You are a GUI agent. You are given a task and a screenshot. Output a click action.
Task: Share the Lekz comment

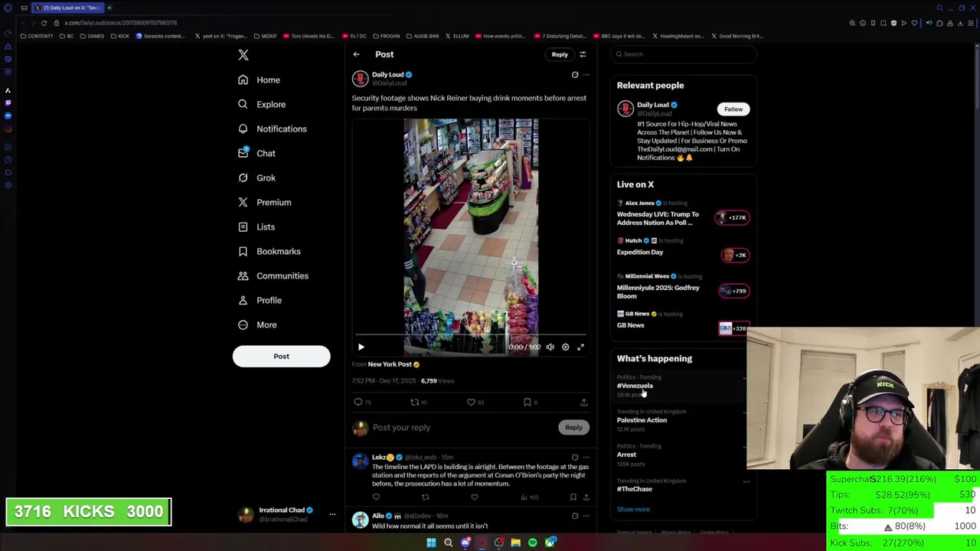coord(586,497)
